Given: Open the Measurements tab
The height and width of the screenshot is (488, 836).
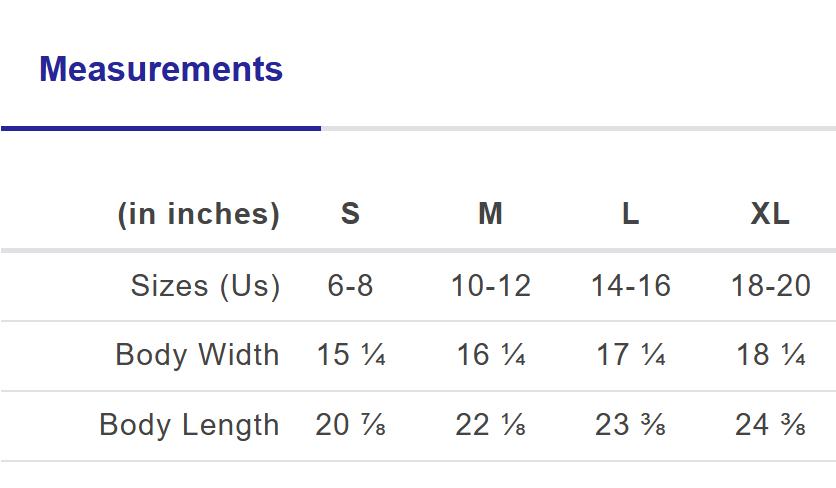Looking at the screenshot, I should click(x=161, y=69).
